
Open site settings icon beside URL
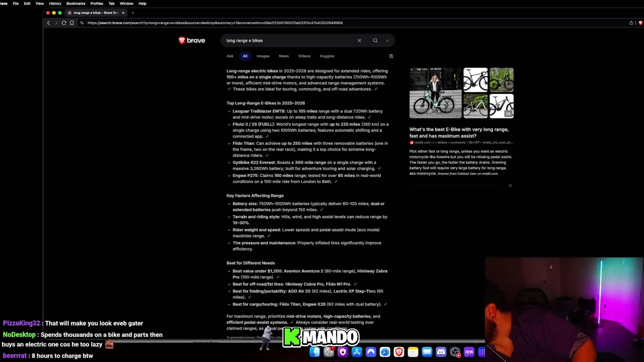[x=82, y=23]
